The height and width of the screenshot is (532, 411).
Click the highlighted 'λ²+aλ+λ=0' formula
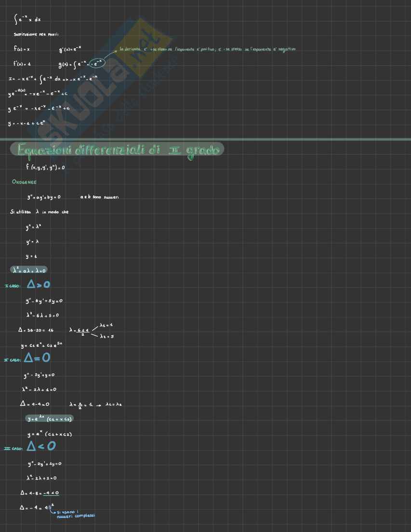(x=28, y=270)
